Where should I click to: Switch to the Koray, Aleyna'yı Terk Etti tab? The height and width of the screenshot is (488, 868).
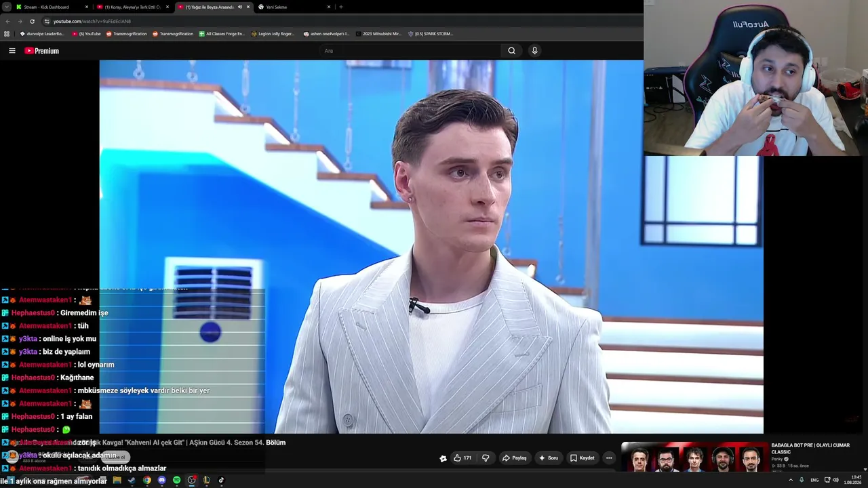pos(132,7)
